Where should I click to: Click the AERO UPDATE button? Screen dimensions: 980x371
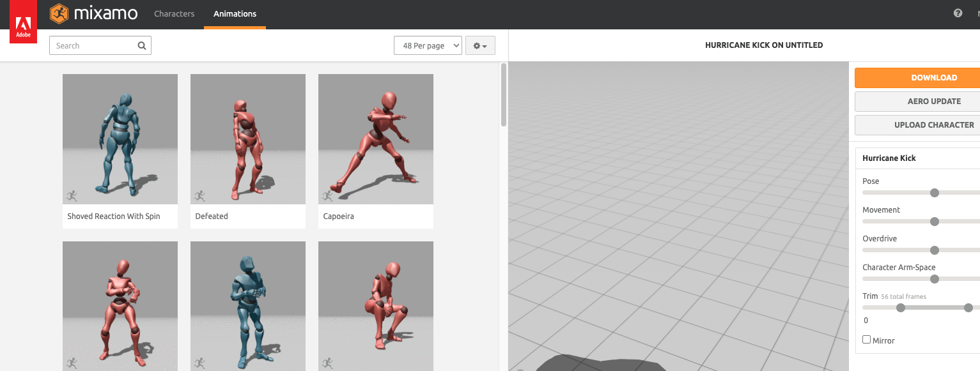click(917, 102)
